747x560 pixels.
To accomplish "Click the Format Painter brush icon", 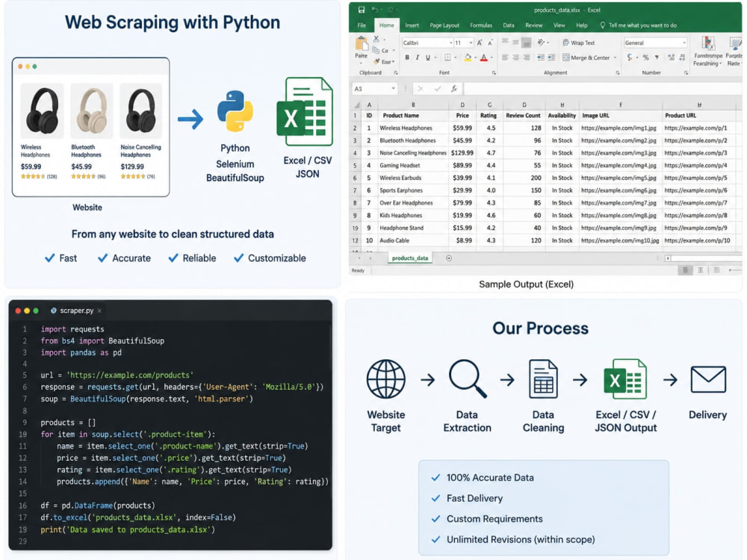I will [x=376, y=61].
